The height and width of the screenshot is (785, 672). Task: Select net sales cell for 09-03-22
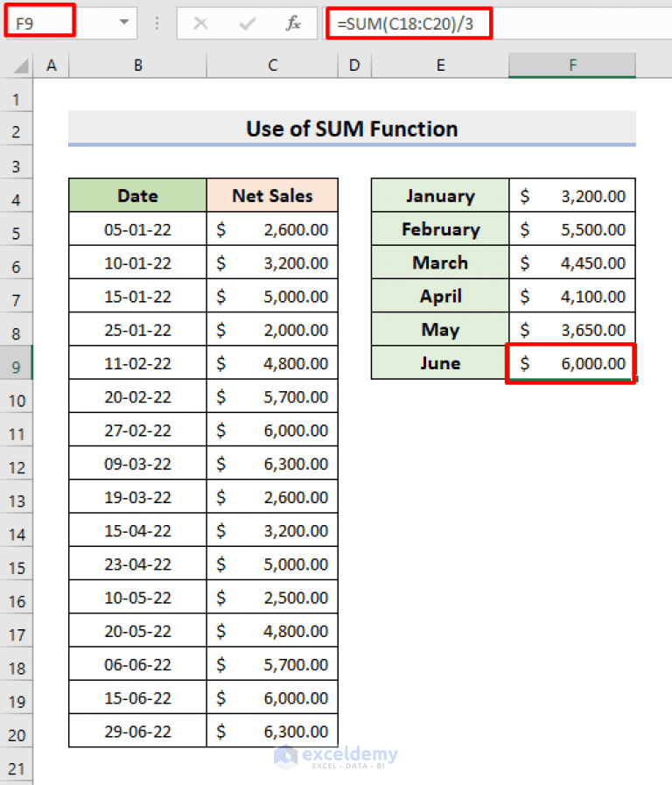click(x=272, y=464)
